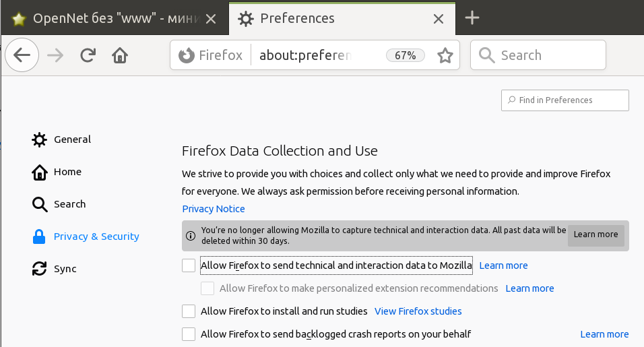The height and width of the screenshot is (347, 644).
Task: Switch to the OpenNet tab
Action: (108, 18)
